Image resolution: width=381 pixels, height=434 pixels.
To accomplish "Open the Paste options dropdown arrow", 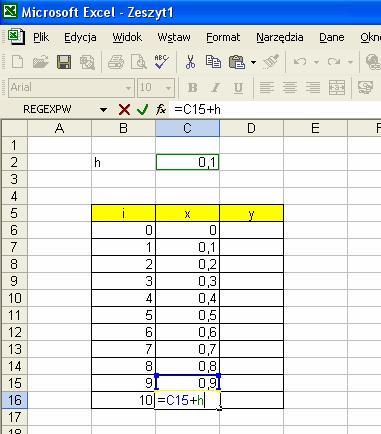I will pos(253,62).
